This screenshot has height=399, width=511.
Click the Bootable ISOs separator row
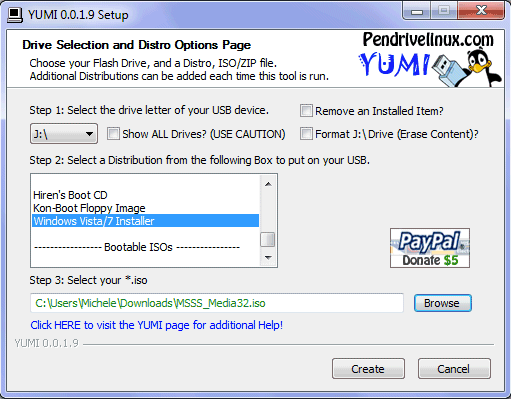point(146,247)
